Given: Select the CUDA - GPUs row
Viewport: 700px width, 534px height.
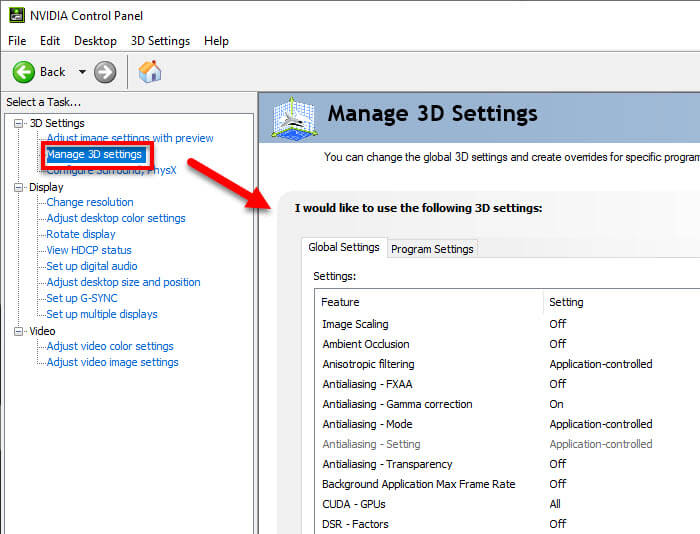Looking at the screenshot, I should pos(507,505).
